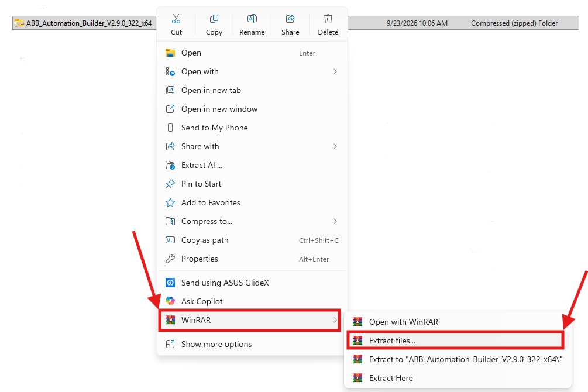Click the Share icon in top row
The height and width of the screenshot is (392, 588).
pos(290,19)
